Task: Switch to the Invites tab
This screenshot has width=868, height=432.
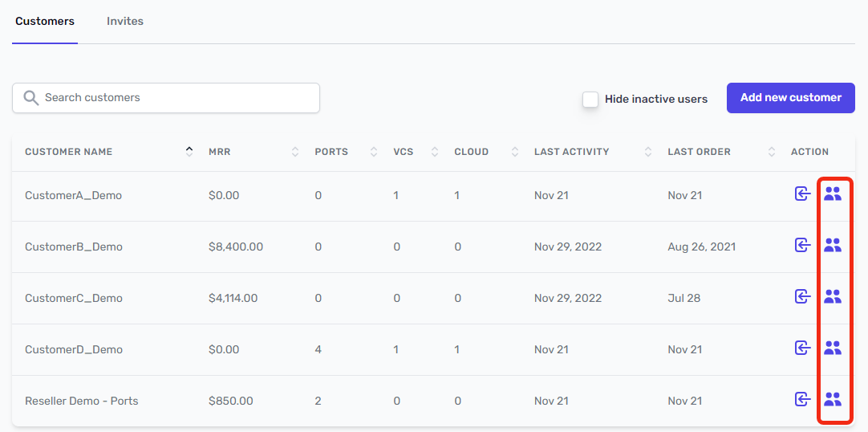Action: pos(125,22)
